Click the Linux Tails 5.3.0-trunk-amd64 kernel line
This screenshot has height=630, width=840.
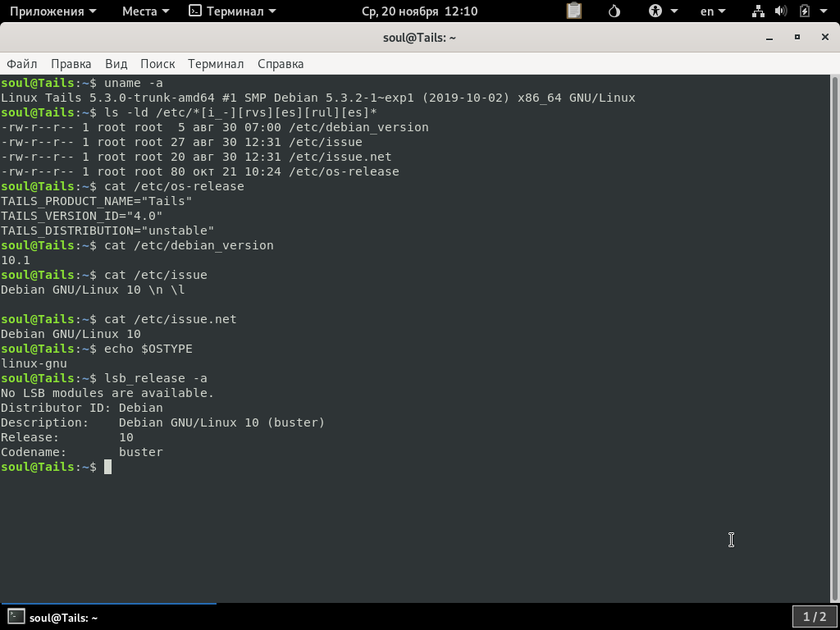click(x=318, y=98)
